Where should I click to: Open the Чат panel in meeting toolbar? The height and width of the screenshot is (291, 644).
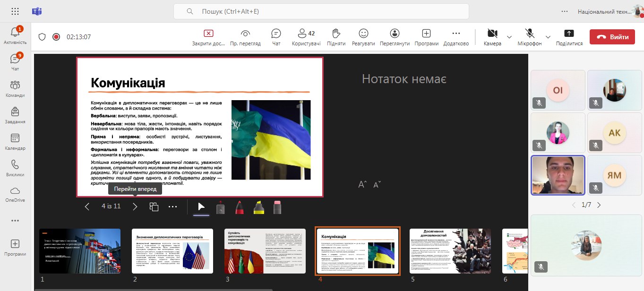[x=276, y=36]
